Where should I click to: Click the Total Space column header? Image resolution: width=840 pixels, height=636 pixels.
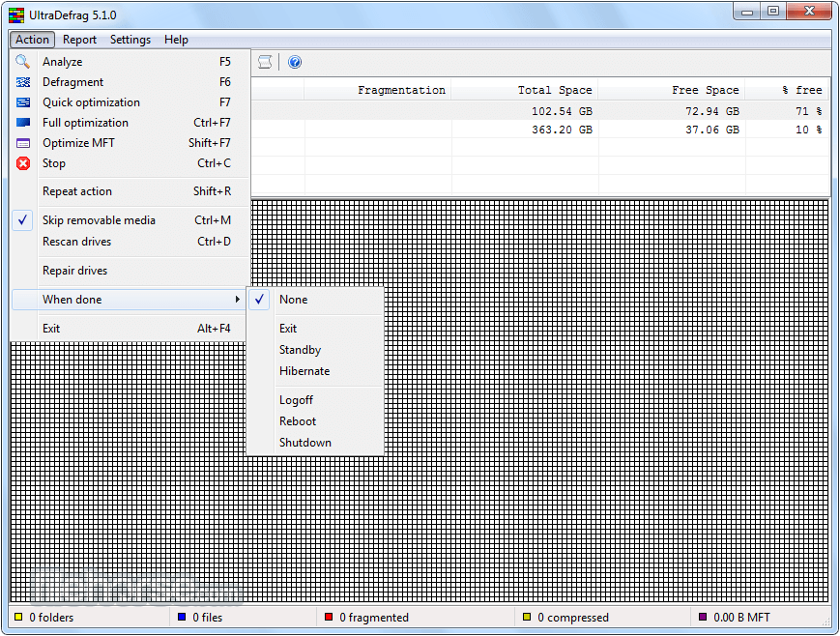pos(525,90)
